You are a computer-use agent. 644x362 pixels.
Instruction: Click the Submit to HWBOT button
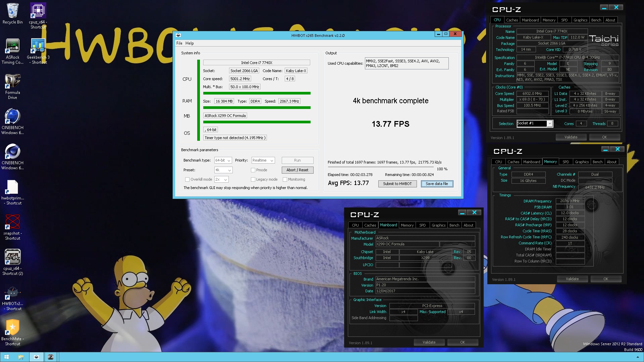coord(397,184)
